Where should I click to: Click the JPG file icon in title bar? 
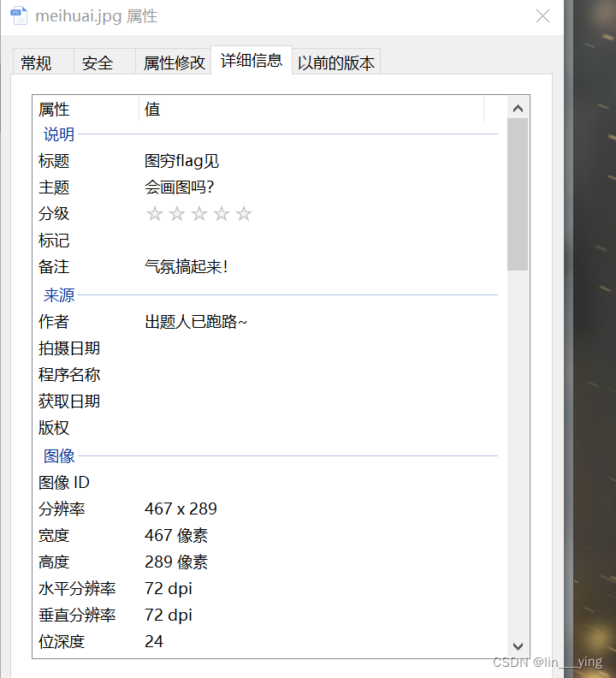(19, 15)
